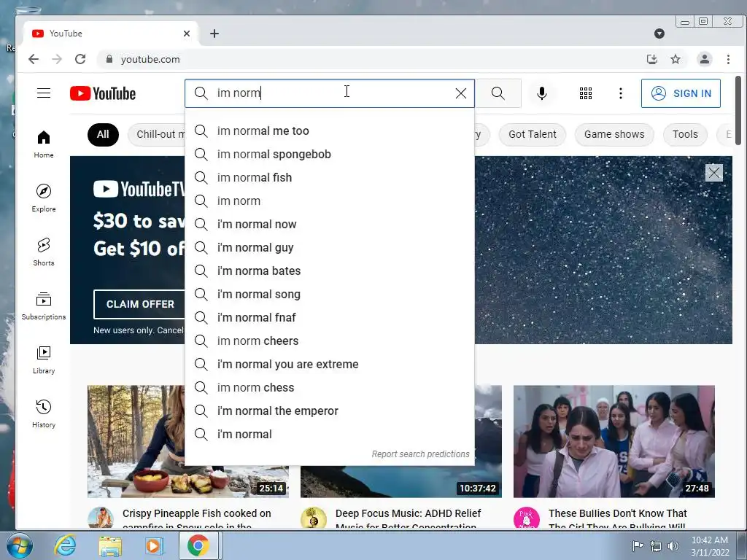The image size is (747, 560).
Task: Click the volume speaker tray icon
Action: coord(673,545)
